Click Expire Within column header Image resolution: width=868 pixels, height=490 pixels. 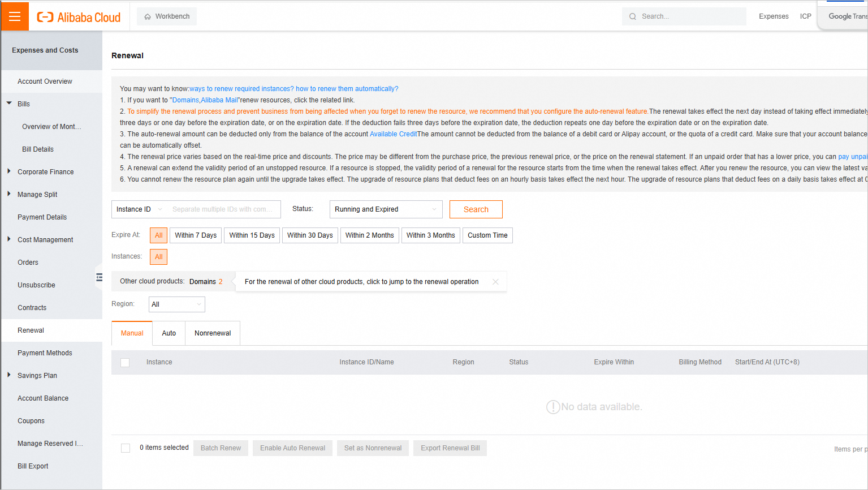pyautogui.click(x=614, y=362)
